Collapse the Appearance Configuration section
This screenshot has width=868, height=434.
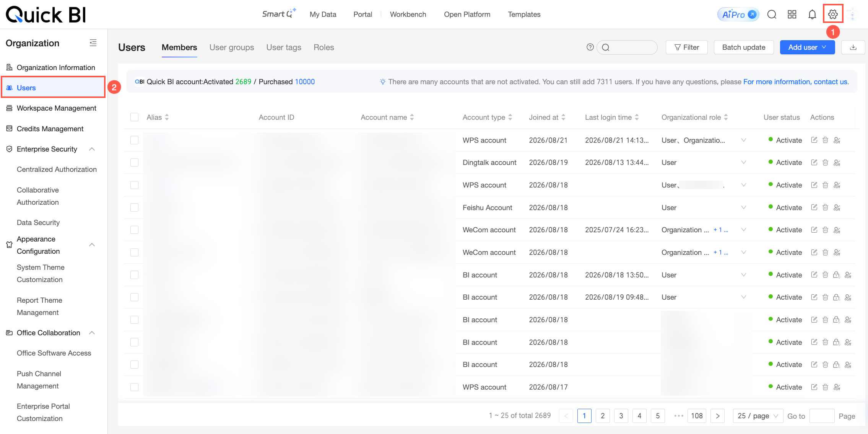(92, 245)
